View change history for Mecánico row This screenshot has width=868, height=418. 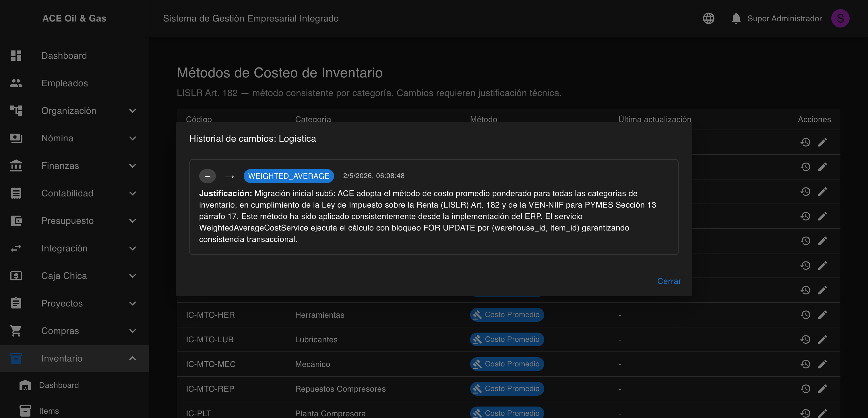coord(805,364)
